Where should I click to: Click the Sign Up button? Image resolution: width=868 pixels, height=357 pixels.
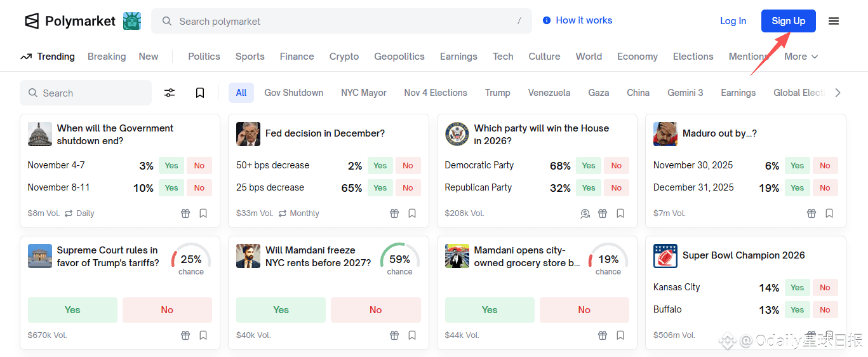click(788, 21)
